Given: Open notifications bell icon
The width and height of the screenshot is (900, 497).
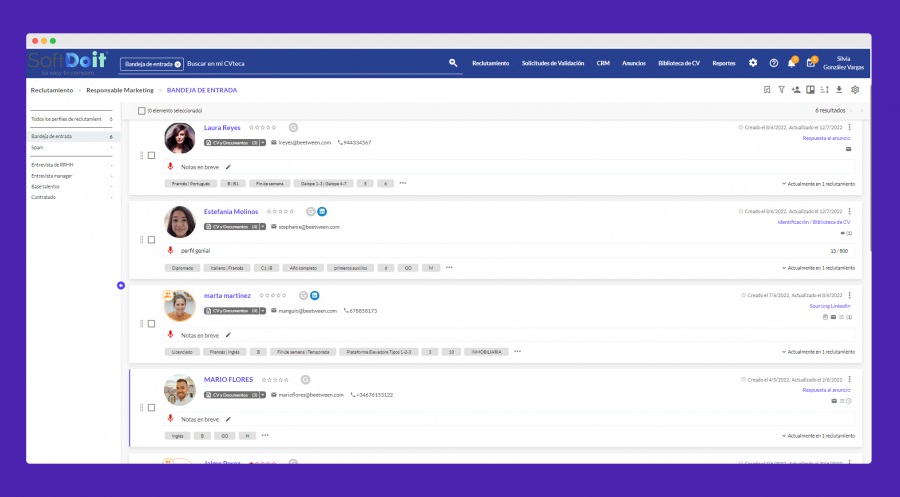Looking at the screenshot, I should [792, 63].
